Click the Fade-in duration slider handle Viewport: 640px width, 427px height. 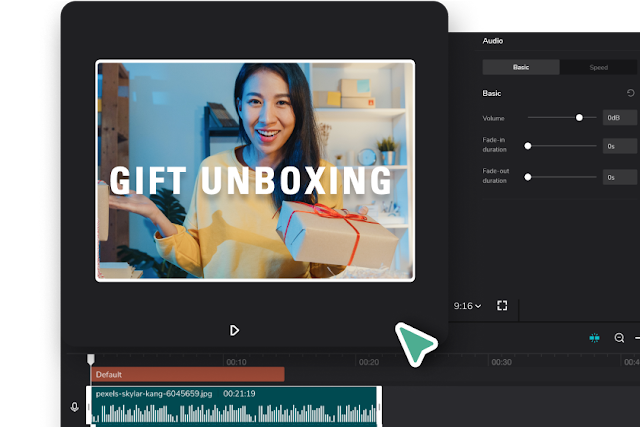pyautogui.click(x=528, y=147)
